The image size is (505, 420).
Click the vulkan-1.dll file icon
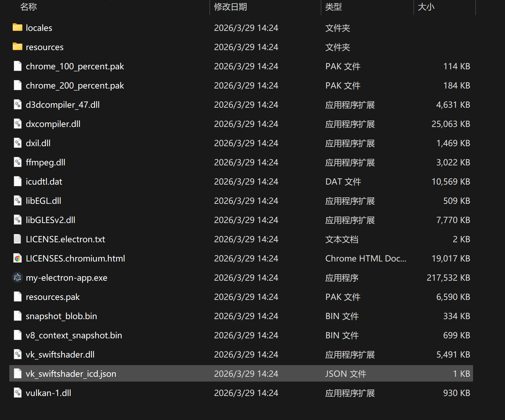pos(18,393)
